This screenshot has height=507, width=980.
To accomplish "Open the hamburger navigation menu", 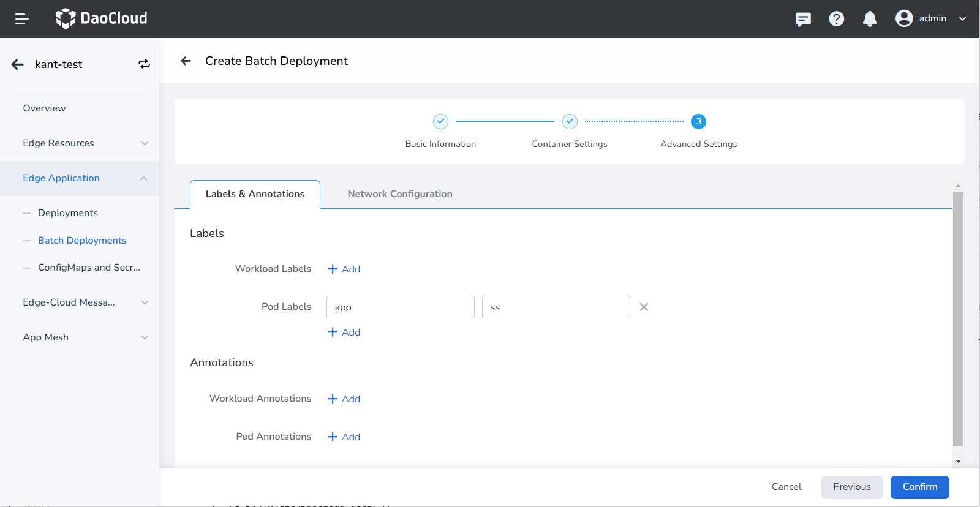I will (21, 19).
